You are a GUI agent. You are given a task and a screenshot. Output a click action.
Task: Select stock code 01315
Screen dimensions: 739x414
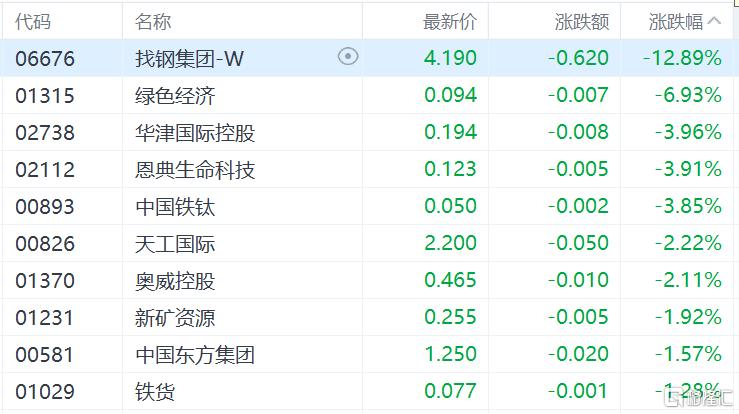45,96
